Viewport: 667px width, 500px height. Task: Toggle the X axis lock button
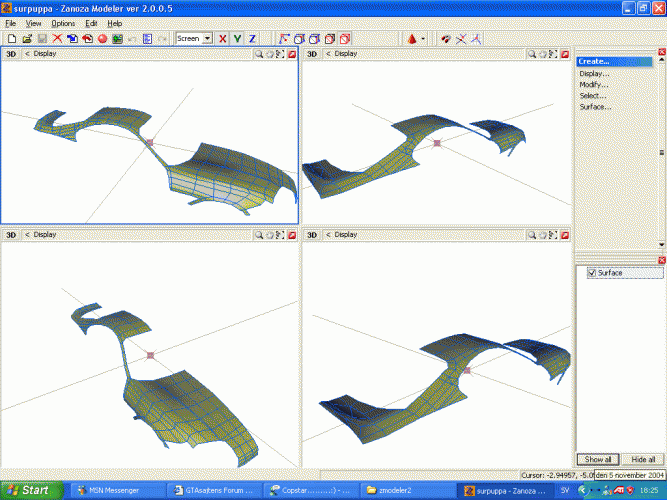click(223, 38)
